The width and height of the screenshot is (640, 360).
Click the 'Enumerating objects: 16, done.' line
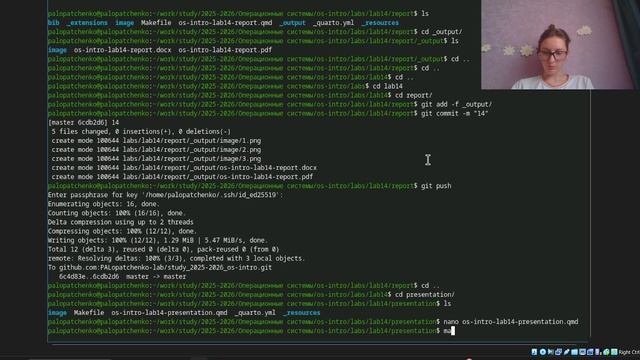[x=104, y=204]
